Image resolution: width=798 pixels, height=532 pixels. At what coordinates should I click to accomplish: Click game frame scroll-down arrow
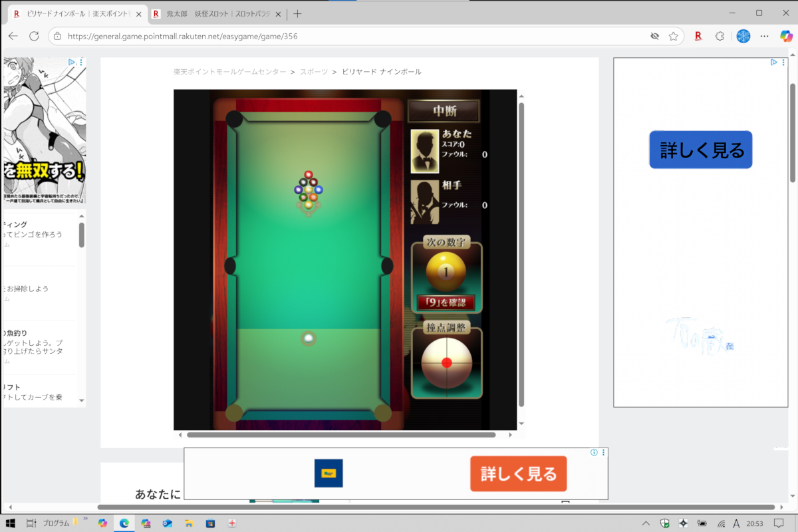click(521, 424)
